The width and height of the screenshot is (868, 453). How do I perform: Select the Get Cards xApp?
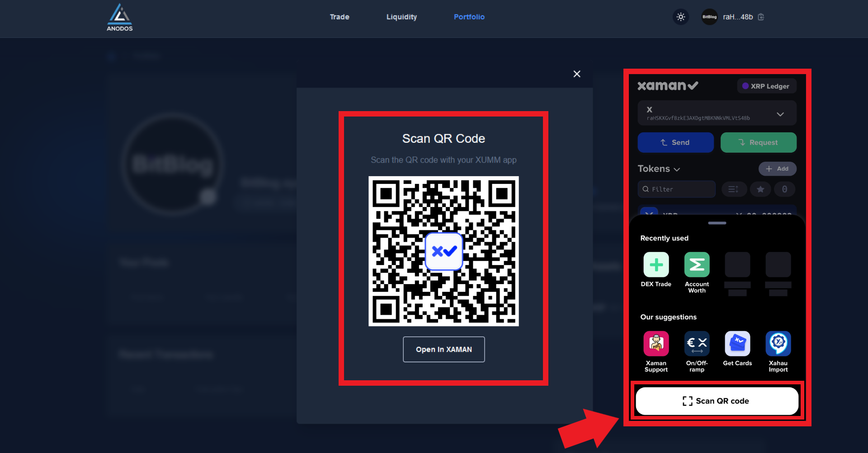click(737, 344)
